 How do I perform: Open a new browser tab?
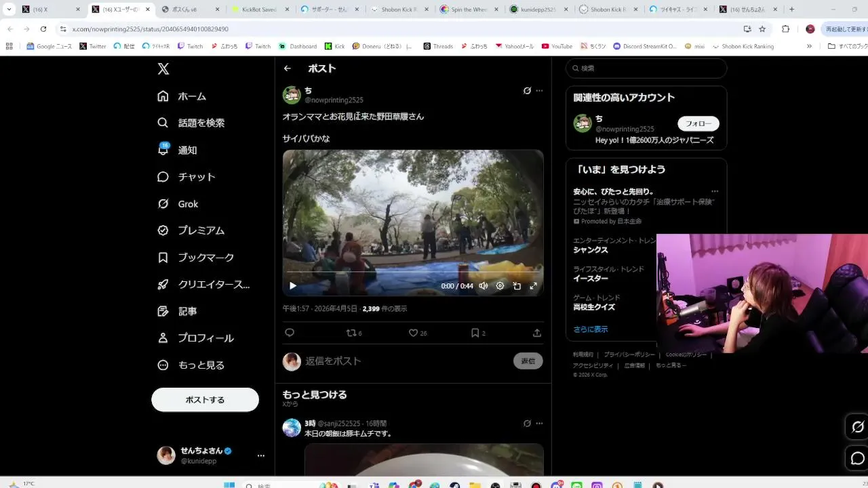pos(791,9)
